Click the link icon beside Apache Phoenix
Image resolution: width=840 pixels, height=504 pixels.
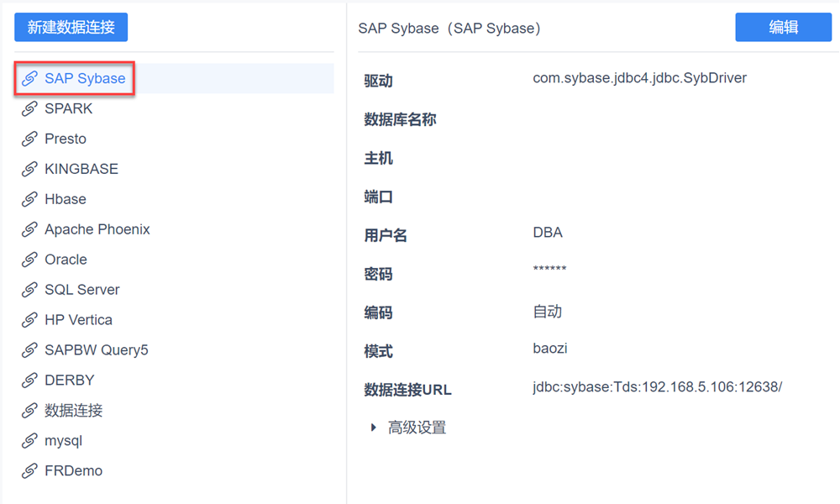coord(29,230)
